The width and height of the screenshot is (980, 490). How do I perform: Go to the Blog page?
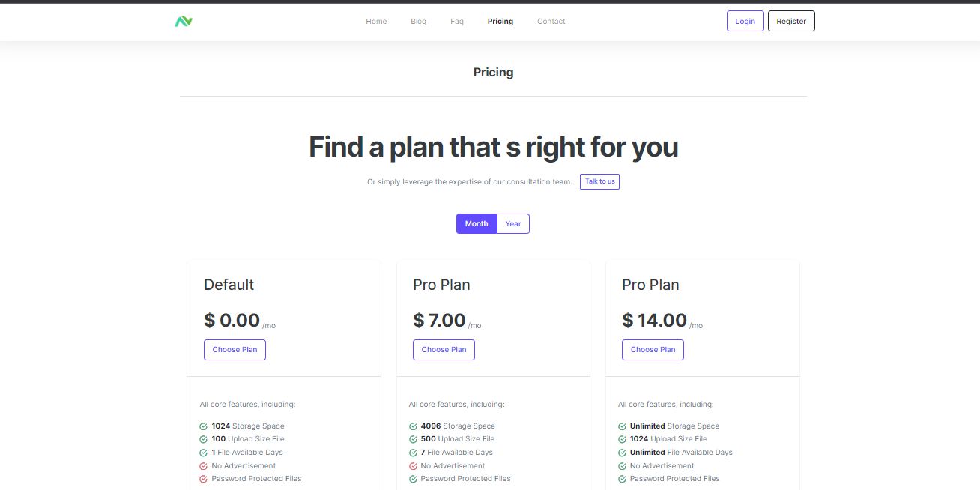[x=418, y=22]
